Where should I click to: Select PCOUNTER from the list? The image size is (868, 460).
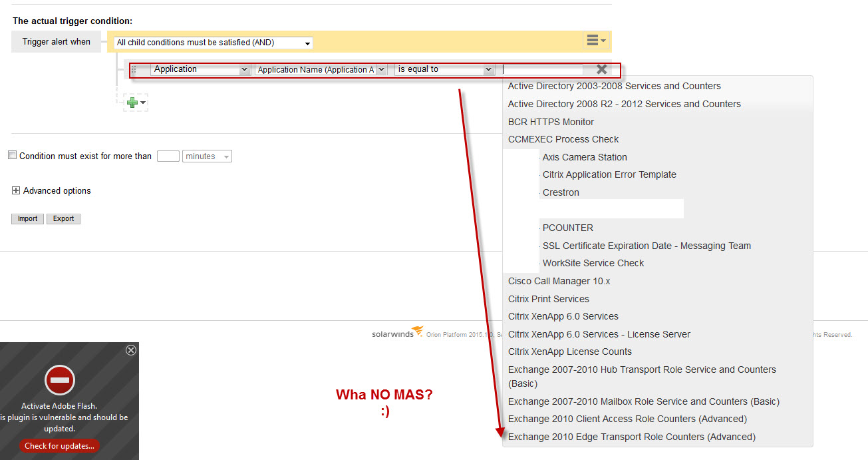(x=567, y=228)
